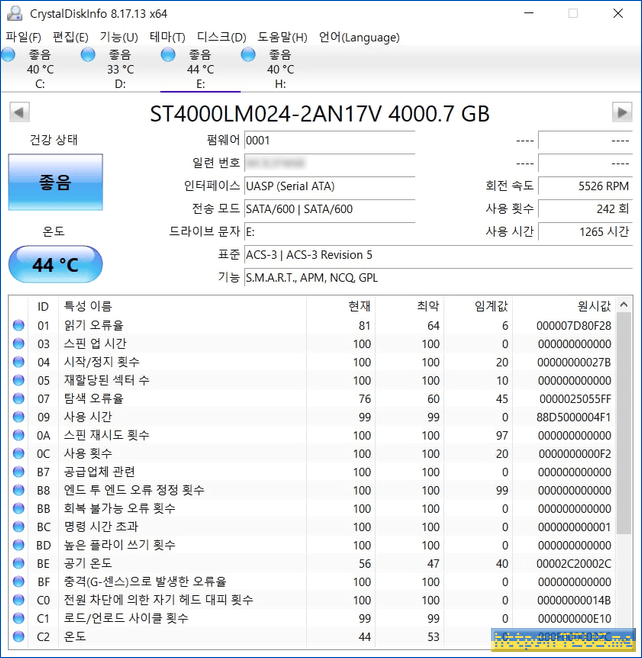This screenshot has height=658, width=642.
Task: Click the 전송 모드 SATA/600 field
Action: [x=329, y=209]
